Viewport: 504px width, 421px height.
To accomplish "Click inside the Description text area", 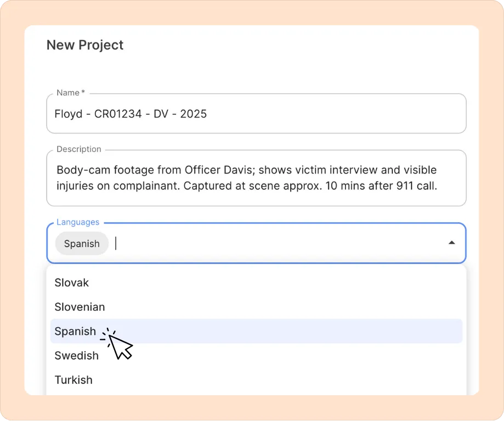I will [256, 178].
